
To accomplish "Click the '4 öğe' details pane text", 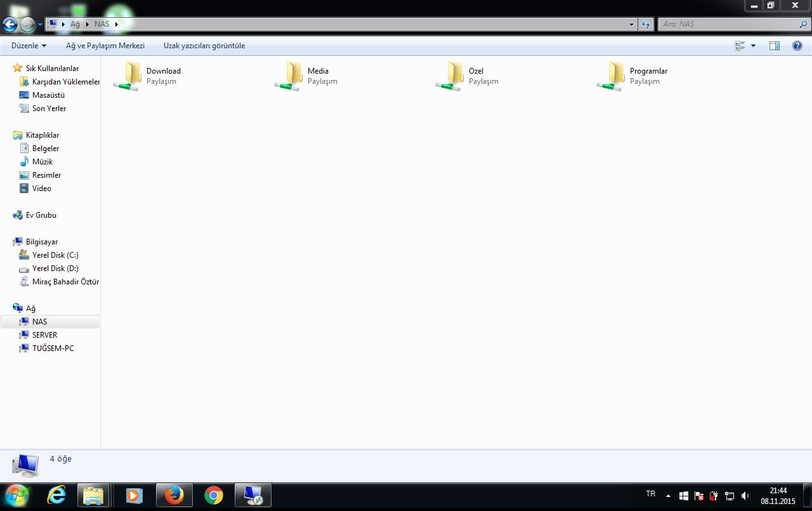I will point(61,459).
